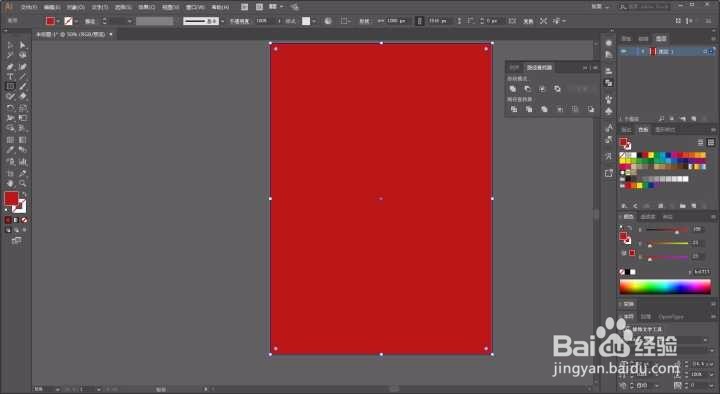The image size is (720, 394).
Task: Select the Selection tool (black arrow)
Action: 11,45
